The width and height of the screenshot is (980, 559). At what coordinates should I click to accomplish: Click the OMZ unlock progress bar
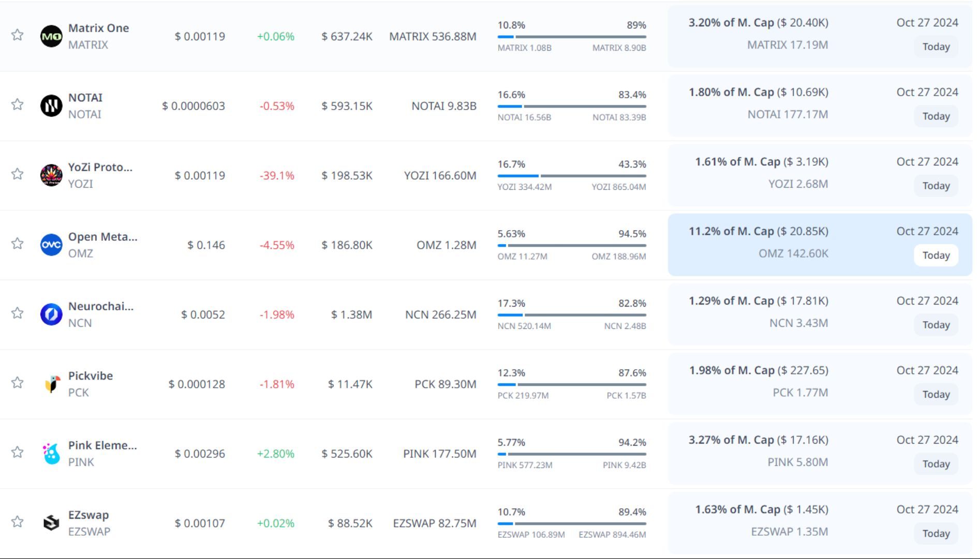pos(572,246)
